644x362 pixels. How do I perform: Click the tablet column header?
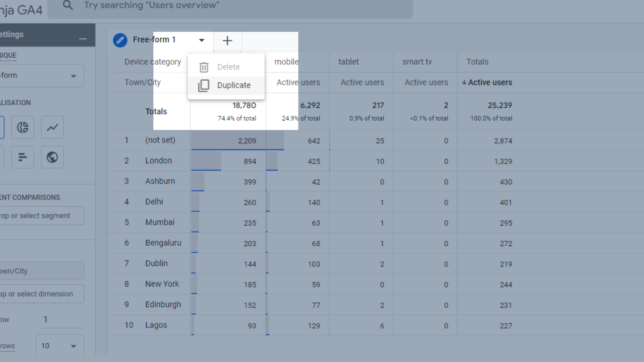(x=348, y=62)
